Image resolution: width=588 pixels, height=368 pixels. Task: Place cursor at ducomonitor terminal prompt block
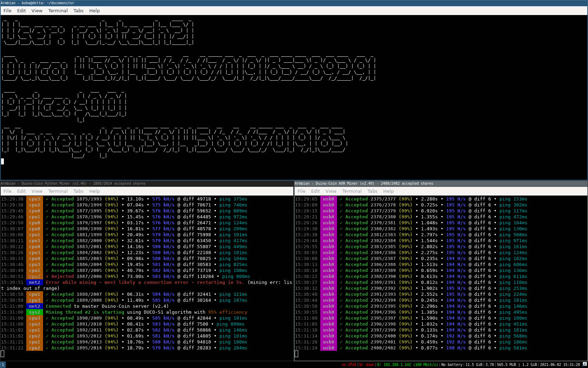[2, 161]
